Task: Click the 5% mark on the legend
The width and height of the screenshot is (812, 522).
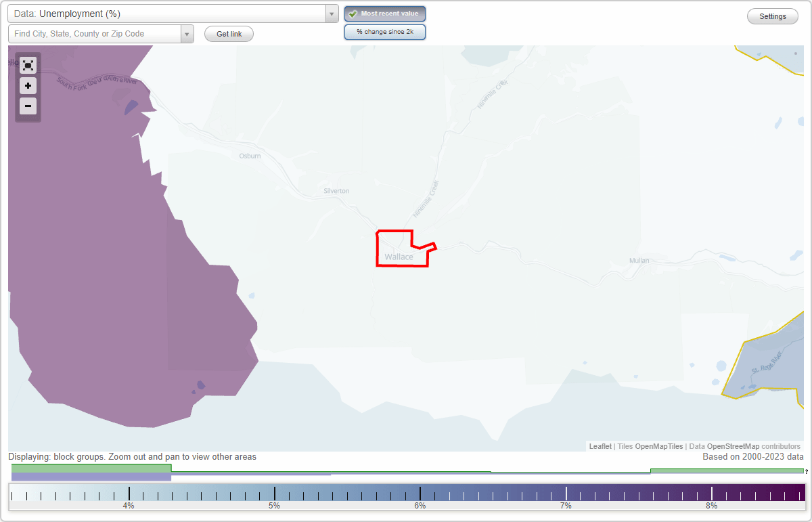Action: (x=274, y=506)
